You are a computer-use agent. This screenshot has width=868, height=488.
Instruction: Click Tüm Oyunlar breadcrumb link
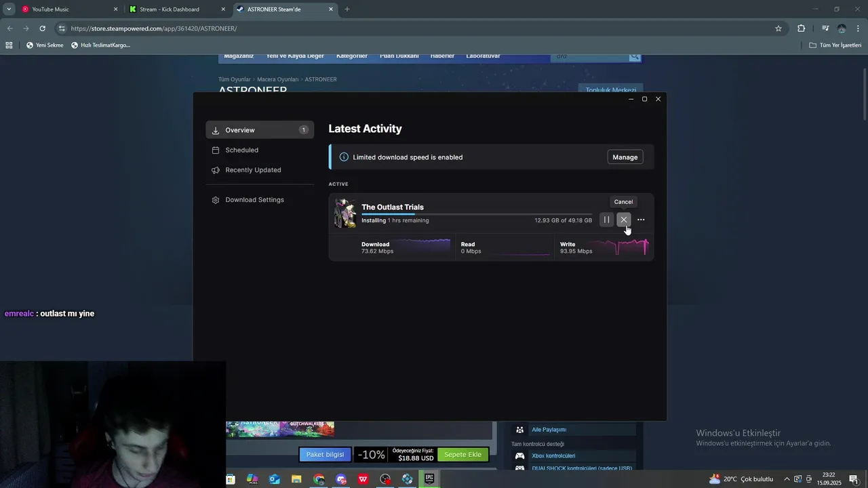coord(234,79)
